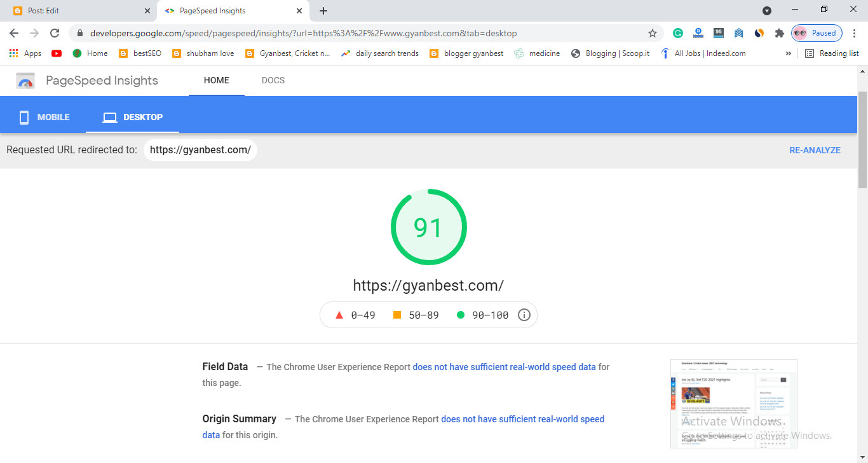868x463 pixels.
Task: Click the blue stacked-layers extension icon
Action: click(x=739, y=33)
